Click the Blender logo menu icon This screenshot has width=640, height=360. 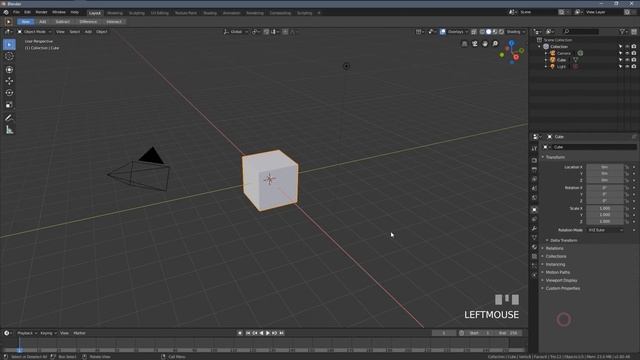coord(6,12)
